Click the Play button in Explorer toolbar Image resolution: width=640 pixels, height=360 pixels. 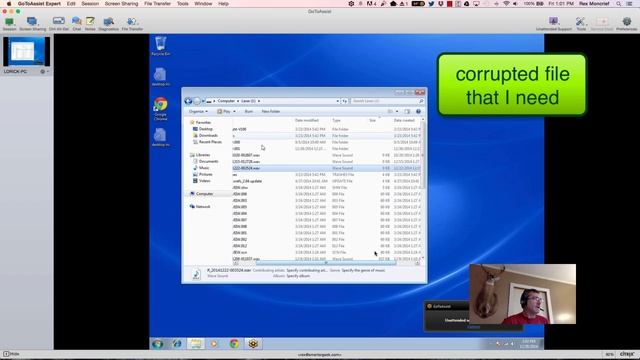point(224,111)
